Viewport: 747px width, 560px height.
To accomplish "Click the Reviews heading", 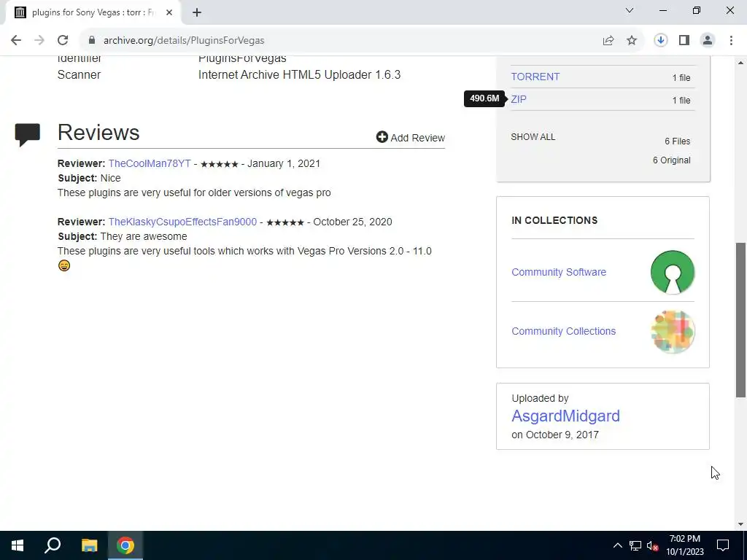I will point(98,133).
